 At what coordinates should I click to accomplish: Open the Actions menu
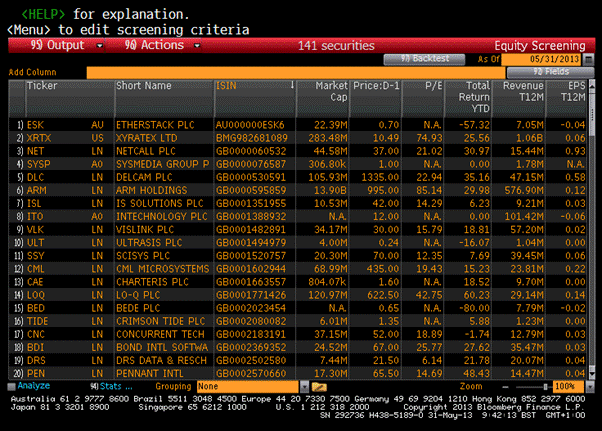154,45
